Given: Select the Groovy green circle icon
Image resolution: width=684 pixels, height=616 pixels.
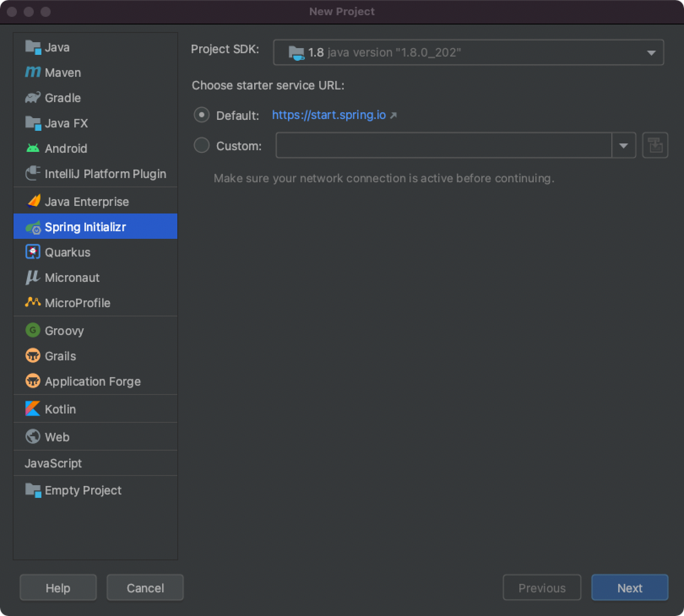Looking at the screenshot, I should pyautogui.click(x=33, y=330).
